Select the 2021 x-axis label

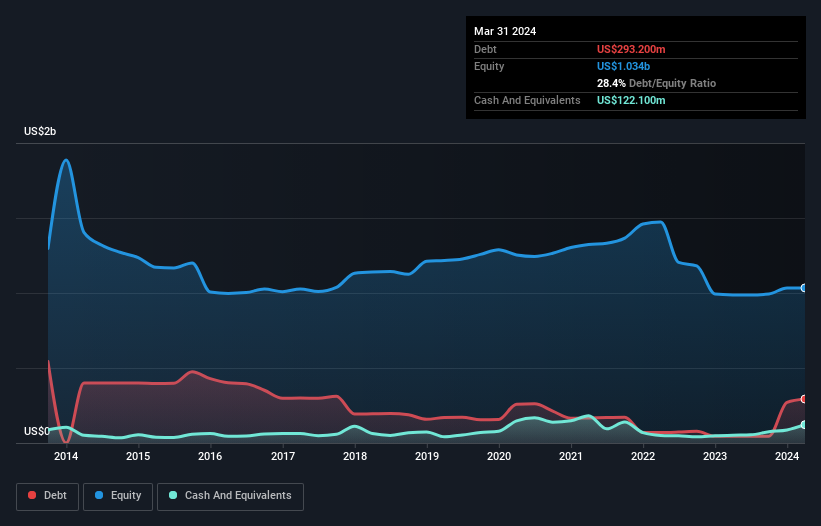coord(571,456)
